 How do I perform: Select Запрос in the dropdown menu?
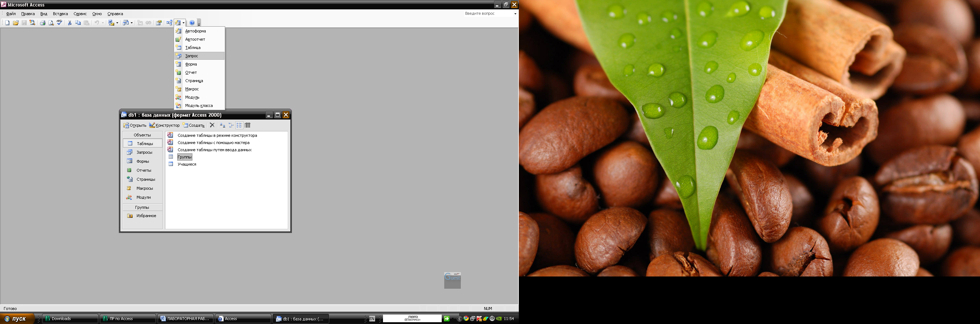[199, 56]
